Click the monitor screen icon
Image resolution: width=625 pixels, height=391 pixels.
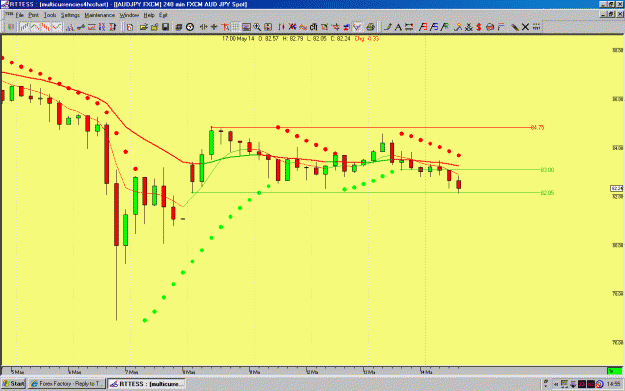tap(246, 27)
